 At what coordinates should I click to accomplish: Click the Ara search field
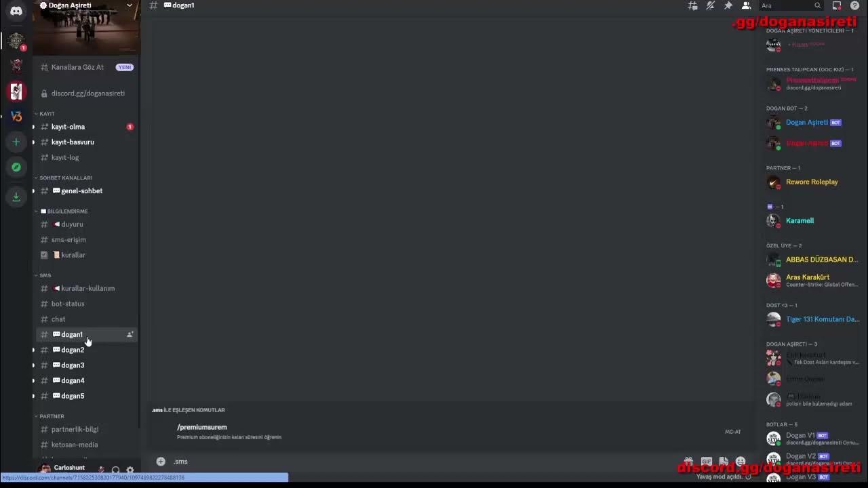click(791, 5)
